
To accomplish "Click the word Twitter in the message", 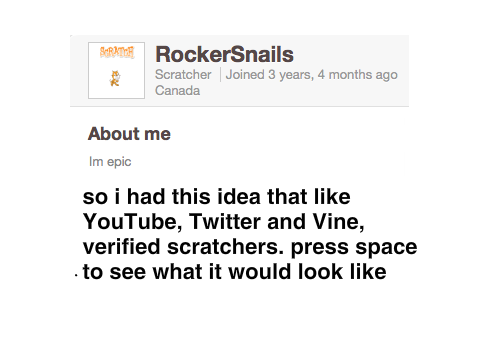I will pyautogui.click(x=225, y=222).
